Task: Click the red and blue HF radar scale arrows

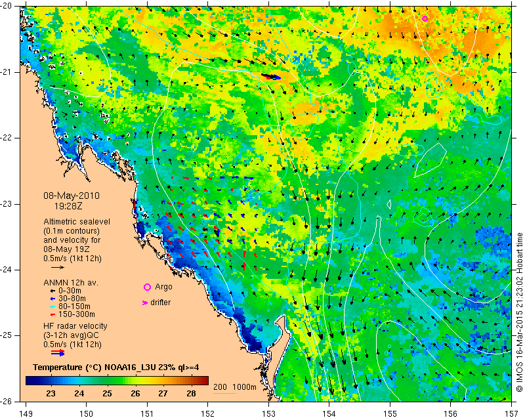Action: (x=58, y=353)
